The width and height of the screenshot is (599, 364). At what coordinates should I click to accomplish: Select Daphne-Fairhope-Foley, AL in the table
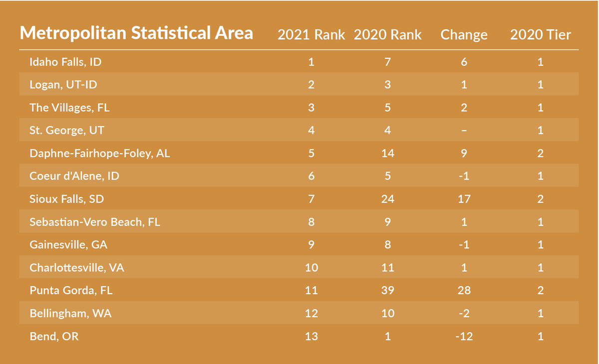99,154
